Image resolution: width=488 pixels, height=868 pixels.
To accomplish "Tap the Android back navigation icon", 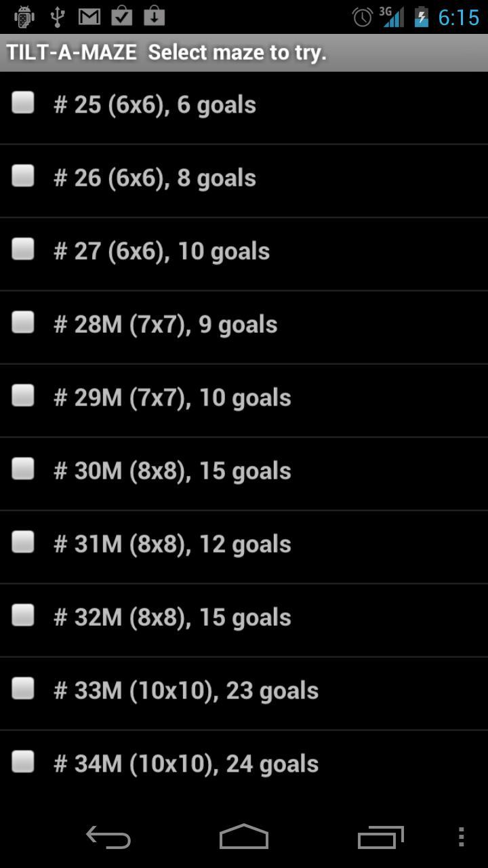I will [x=108, y=837].
